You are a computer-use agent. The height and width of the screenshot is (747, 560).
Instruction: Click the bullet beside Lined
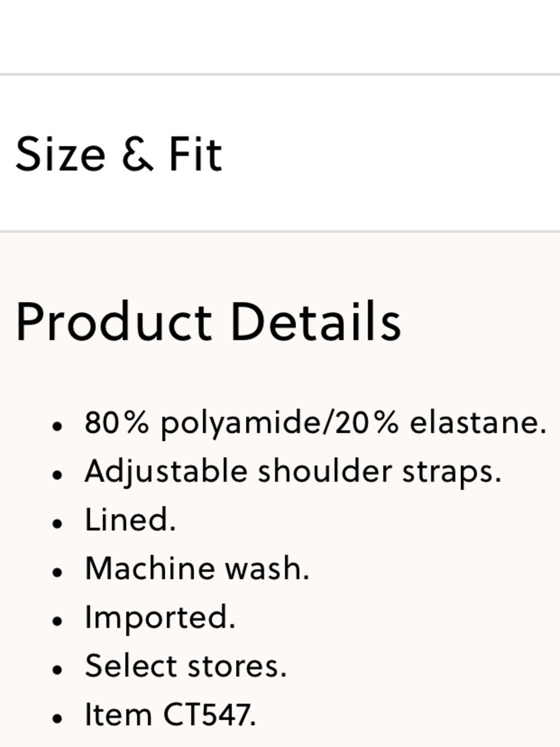pos(57,524)
